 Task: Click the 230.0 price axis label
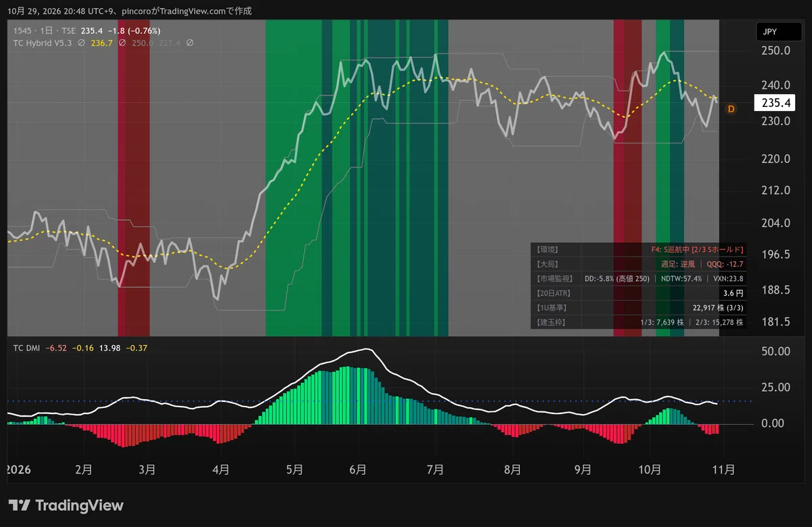coord(775,121)
